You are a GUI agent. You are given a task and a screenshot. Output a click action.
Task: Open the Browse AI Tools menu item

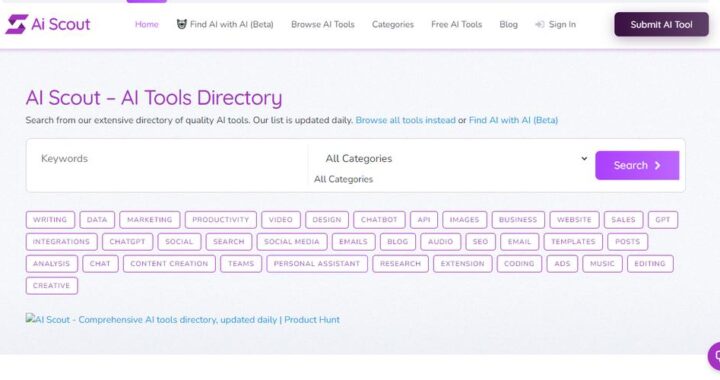[323, 24]
